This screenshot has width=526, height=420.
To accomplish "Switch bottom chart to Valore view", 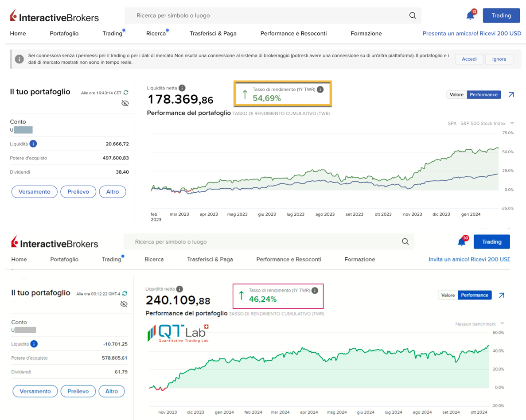I will point(448,296).
